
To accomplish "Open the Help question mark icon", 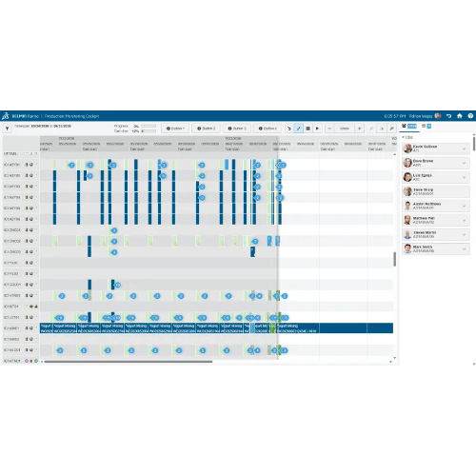I will (x=470, y=116).
